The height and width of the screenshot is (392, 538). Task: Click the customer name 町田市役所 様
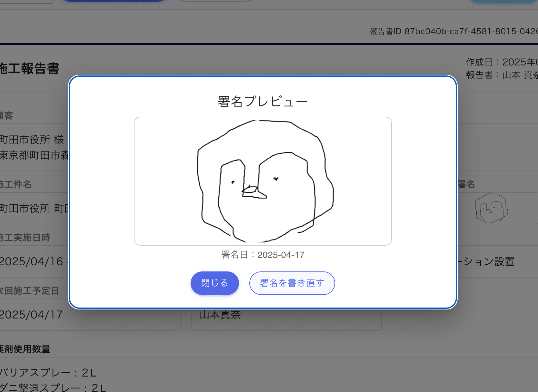[x=31, y=139]
